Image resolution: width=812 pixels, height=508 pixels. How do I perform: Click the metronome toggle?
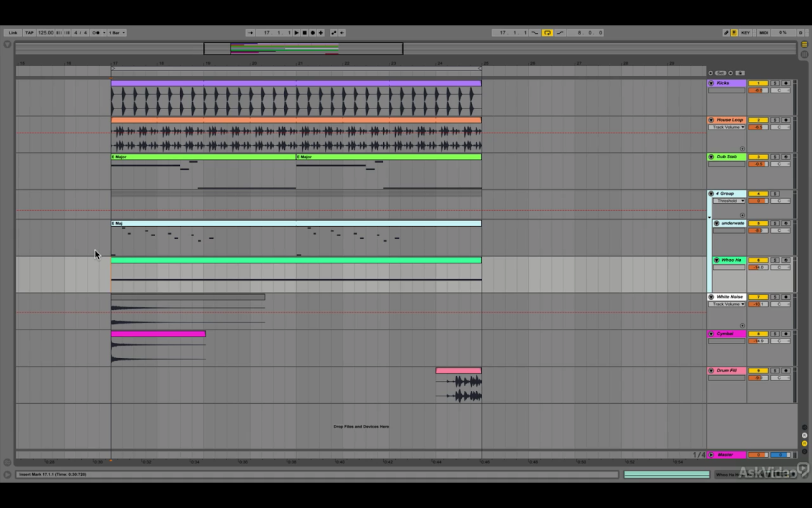[x=97, y=32]
